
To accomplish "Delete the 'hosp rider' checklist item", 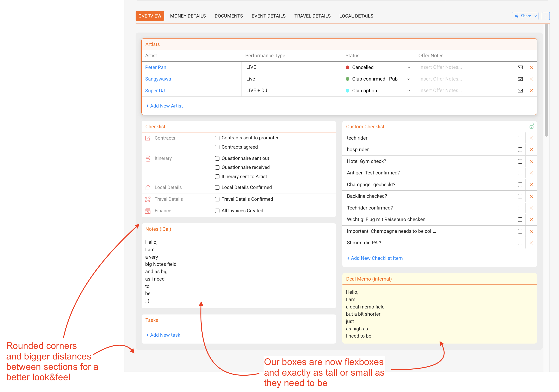I will click(531, 150).
